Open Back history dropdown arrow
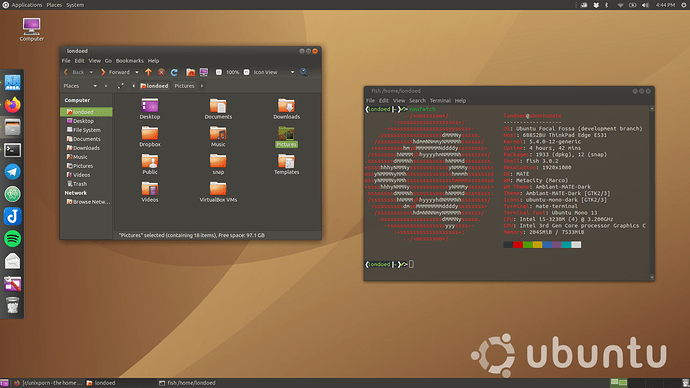This screenshot has height=388, width=690. pyautogui.click(x=91, y=72)
